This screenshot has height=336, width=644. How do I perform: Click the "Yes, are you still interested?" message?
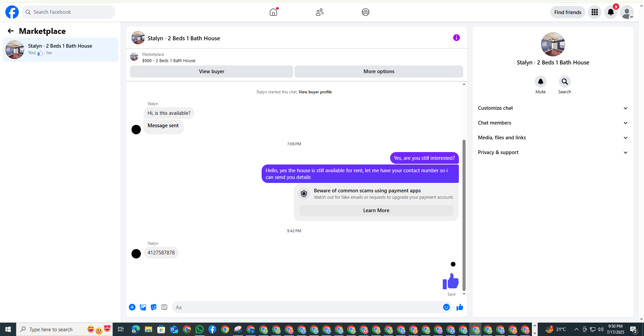[424, 158]
